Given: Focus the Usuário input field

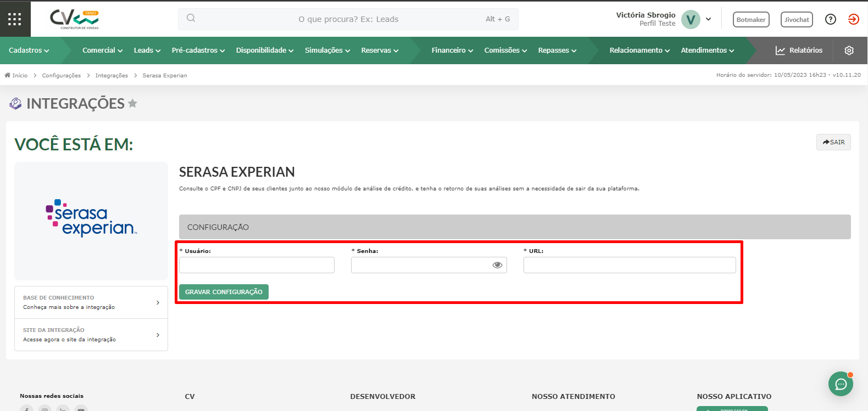Looking at the screenshot, I should (x=257, y=265).
